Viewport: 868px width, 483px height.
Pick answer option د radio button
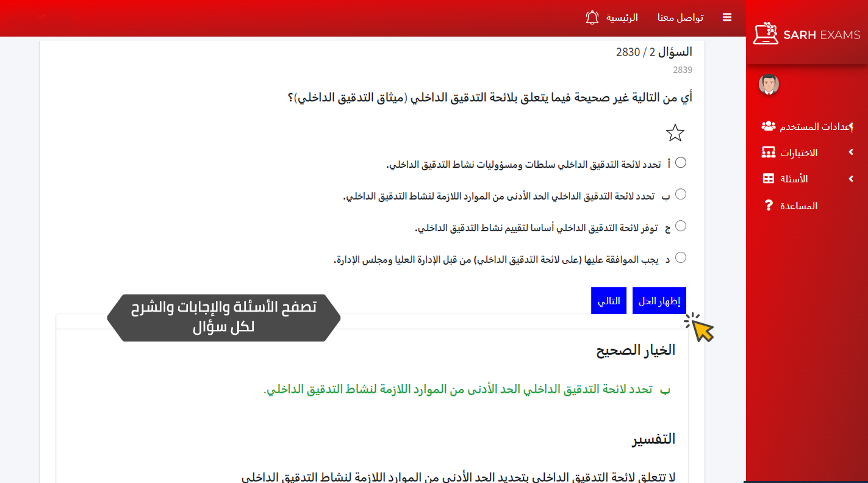pyautogui.click(x=681, y=257)
